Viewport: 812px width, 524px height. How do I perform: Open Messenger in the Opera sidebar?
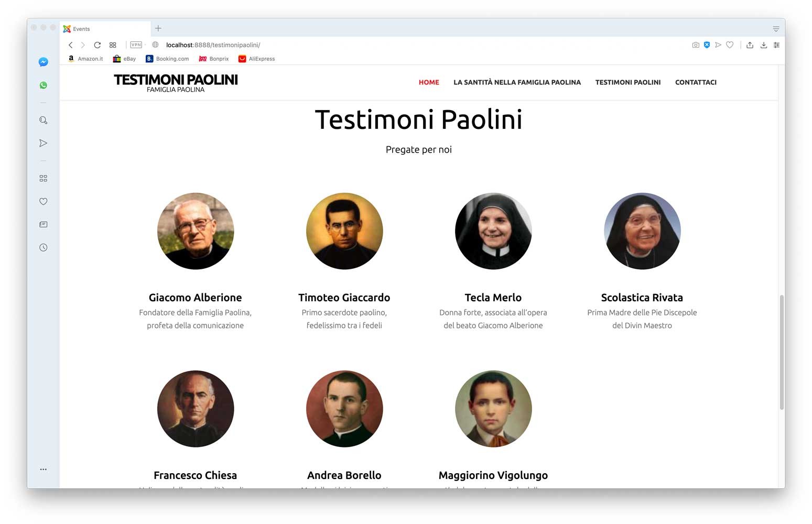[44, 62]
